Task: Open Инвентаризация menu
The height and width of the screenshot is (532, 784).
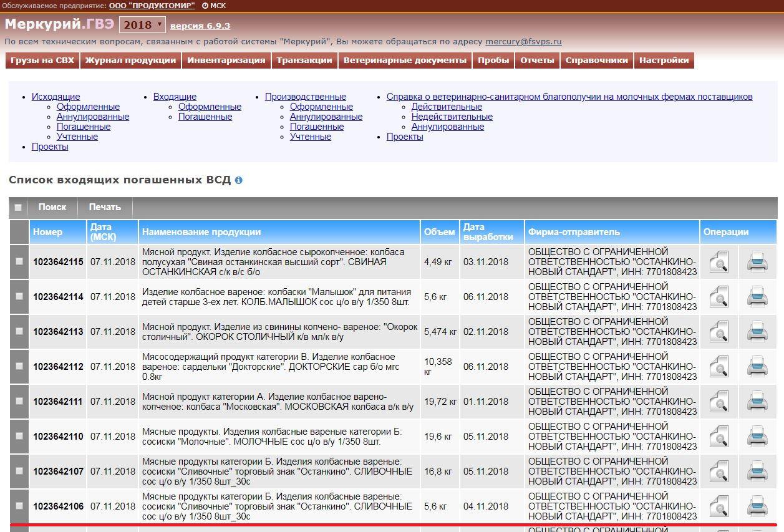Action: [226, 60]
